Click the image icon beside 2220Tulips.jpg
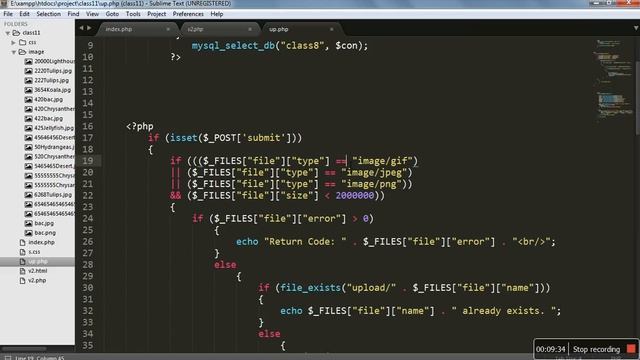This screenshot has width=640, height=360. (28, 71)
